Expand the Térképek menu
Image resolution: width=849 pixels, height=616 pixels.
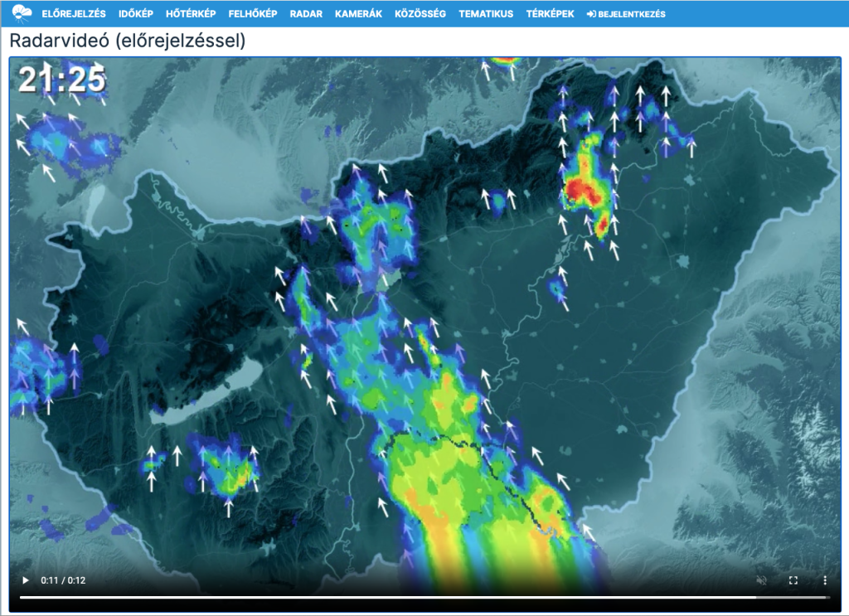pos(550,14)
